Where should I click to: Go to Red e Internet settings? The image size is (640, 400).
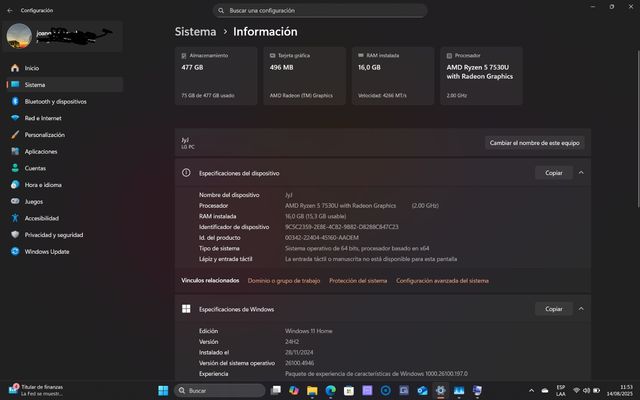[x=44, y=118]
